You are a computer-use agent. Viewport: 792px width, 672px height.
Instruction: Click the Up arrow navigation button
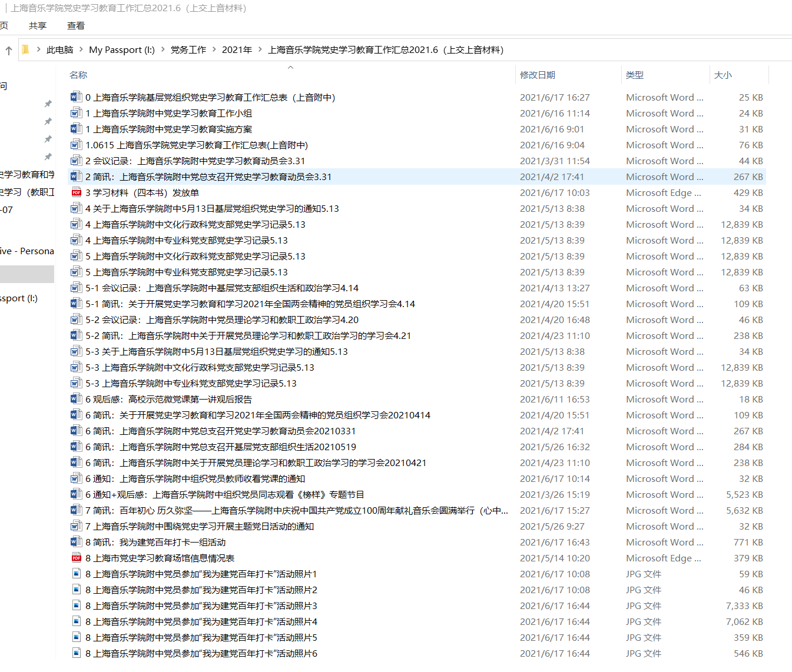coord(9,51)
